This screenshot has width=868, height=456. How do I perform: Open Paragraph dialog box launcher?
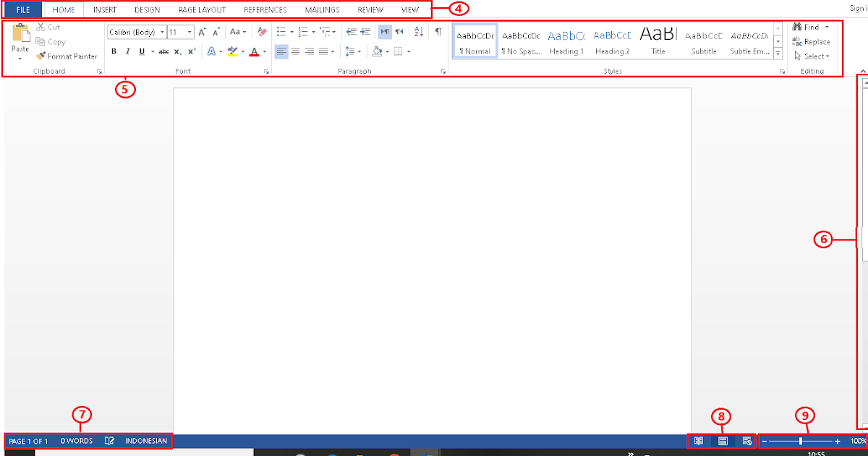click(443, 72)
